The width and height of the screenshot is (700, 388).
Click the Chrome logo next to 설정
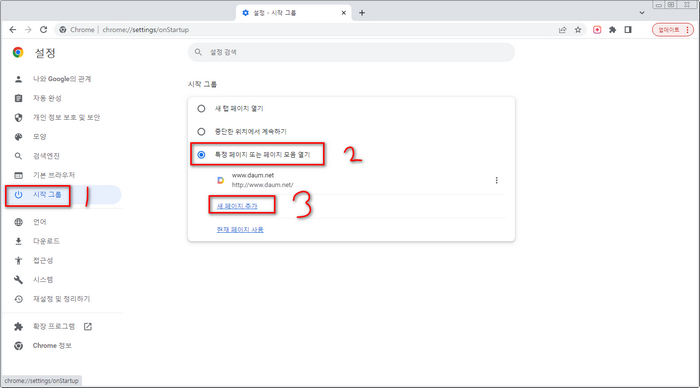coord(18,53)
